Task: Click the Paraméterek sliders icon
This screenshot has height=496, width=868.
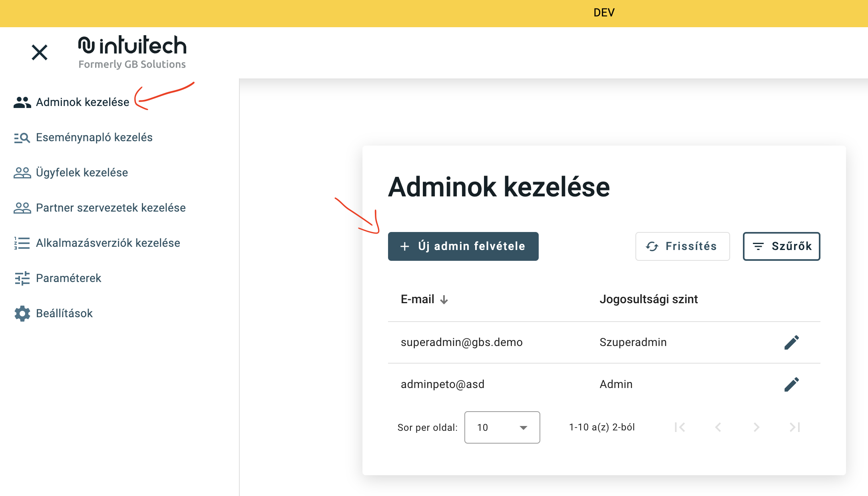Action: pos(22,278)
